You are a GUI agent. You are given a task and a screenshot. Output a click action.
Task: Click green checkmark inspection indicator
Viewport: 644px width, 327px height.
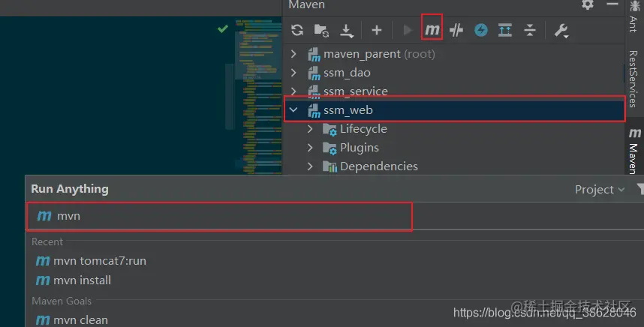223,28
